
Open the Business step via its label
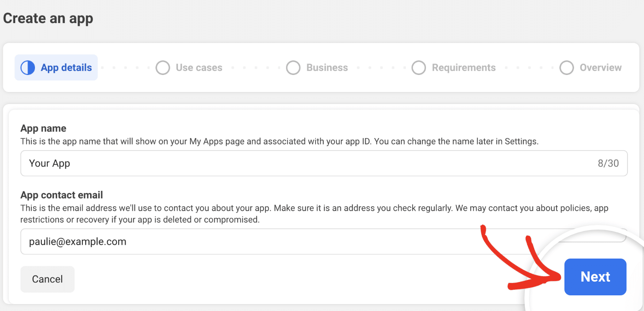coord(327,67)
